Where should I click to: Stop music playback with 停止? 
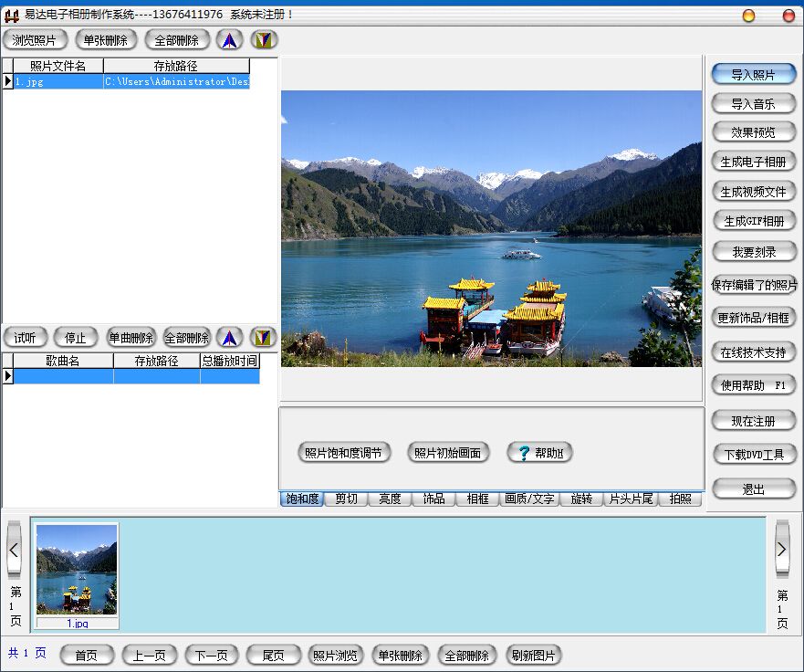[x=76, y=338]
